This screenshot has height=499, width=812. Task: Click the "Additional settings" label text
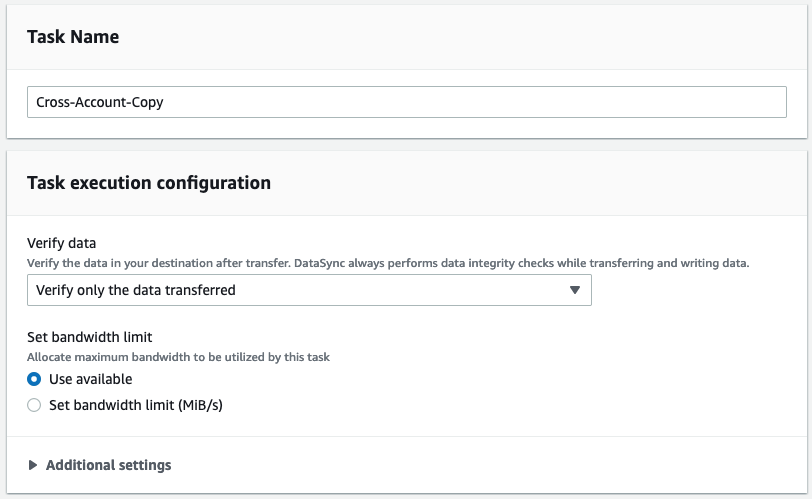pos(108,465)
